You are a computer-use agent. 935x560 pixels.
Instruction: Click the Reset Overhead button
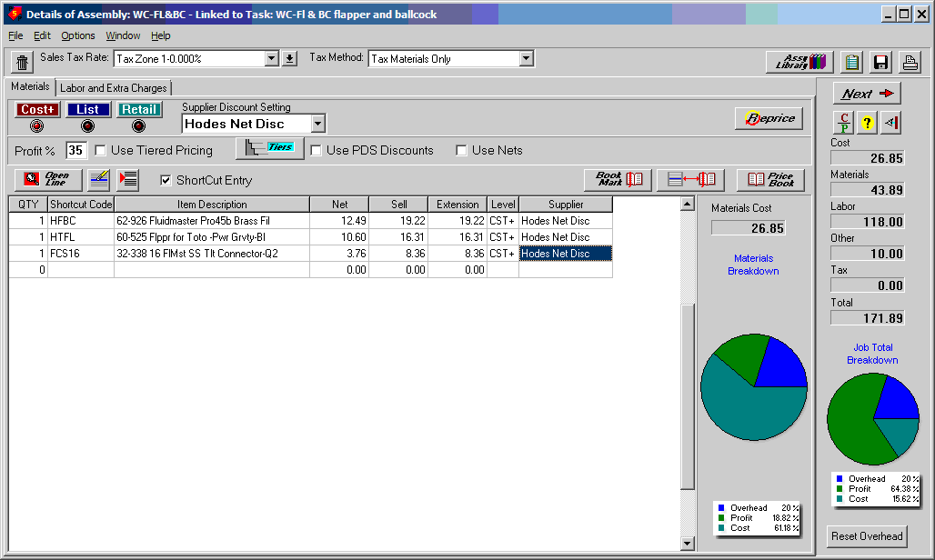point(867,536)
